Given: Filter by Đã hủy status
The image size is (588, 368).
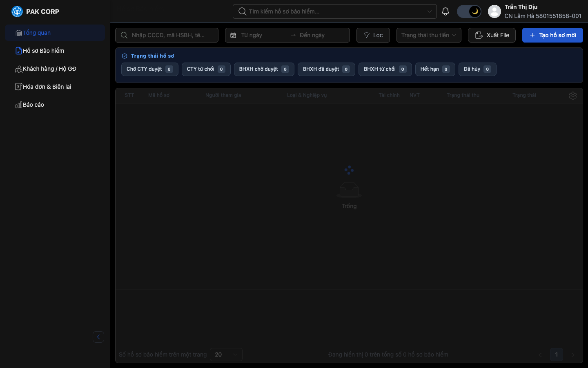Looking at the screenshot, I should pos(477,69).
